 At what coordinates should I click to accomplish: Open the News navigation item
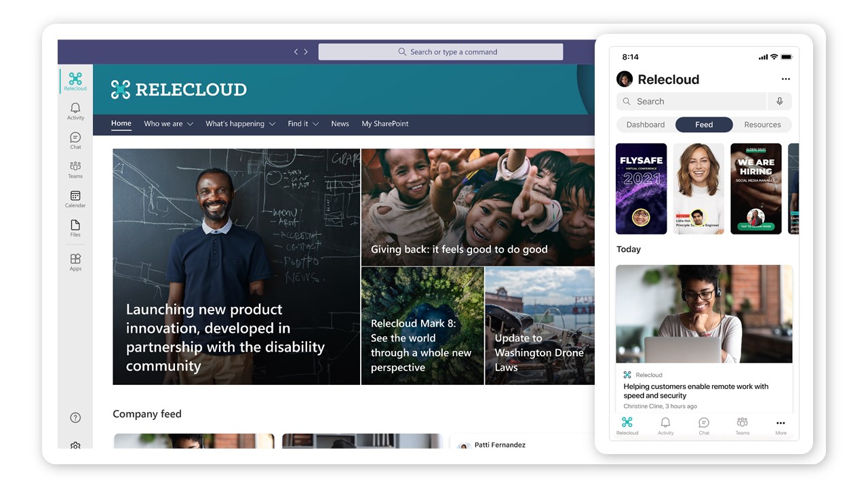(x=340, y=124)
